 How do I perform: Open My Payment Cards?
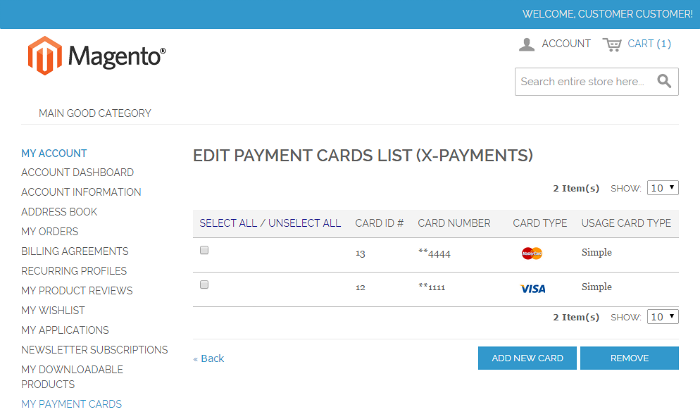71,404
